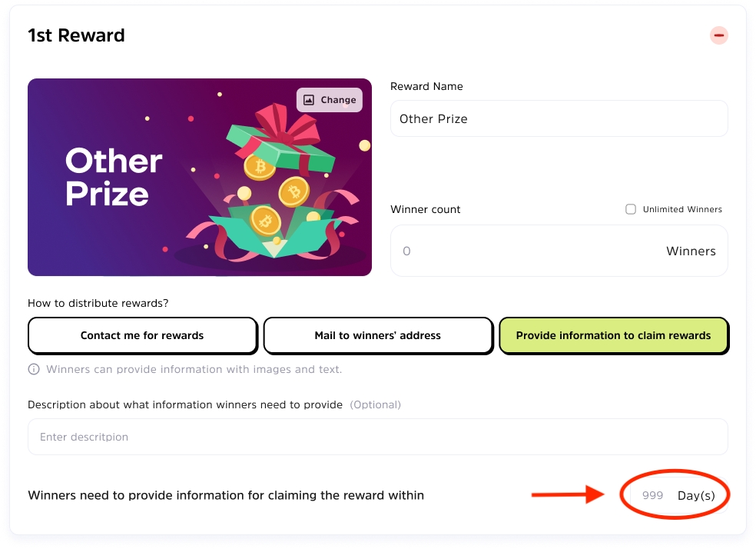Click the 1st Reward section heading
Viewport: 756px width, 549px height.
coord(76,35)
